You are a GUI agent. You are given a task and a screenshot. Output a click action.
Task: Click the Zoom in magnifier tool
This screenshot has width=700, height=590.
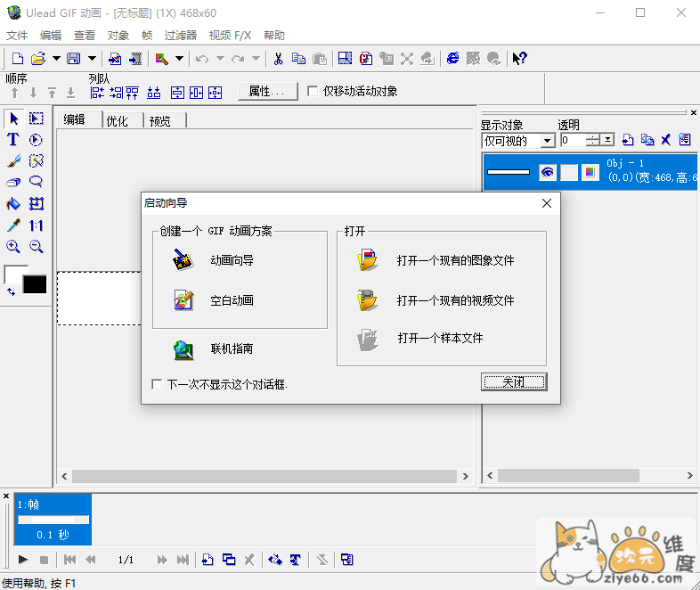pos(13,246)
